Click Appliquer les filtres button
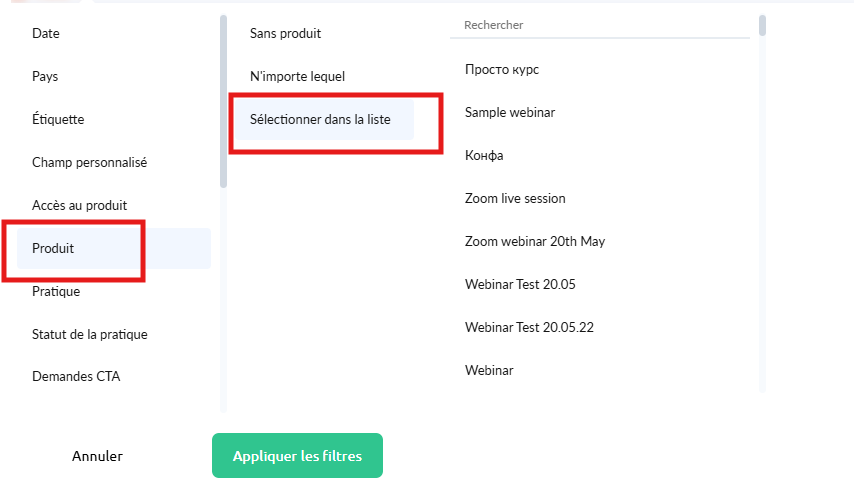This screenshot has width=854, height=498. pyautogui.click(x=297, y=456)
